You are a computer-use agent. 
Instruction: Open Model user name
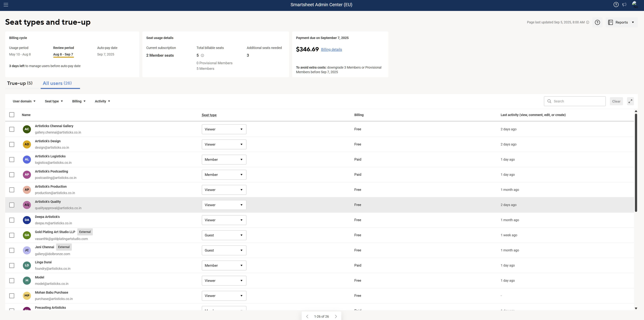[39, 277]
